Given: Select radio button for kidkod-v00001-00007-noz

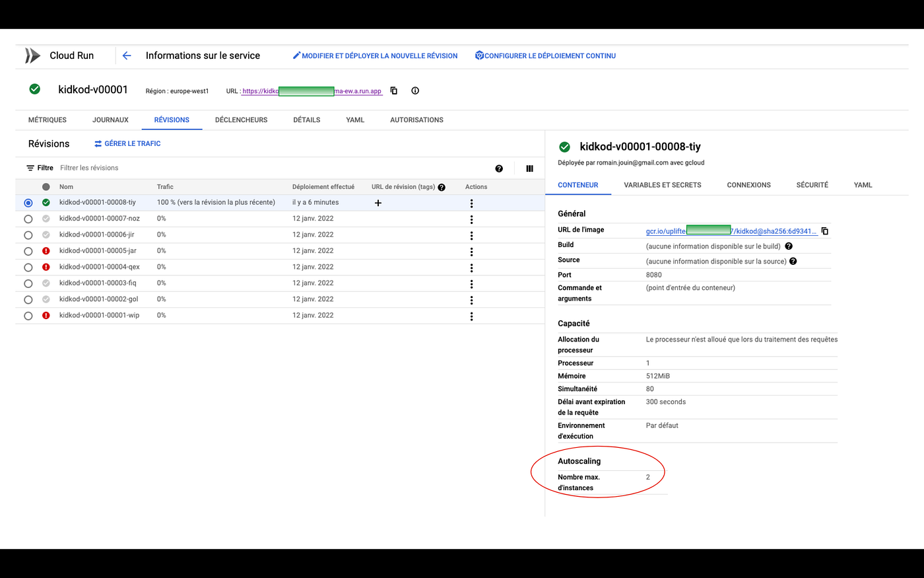Looking at the screenshot, I should click(x=28, y=219).
